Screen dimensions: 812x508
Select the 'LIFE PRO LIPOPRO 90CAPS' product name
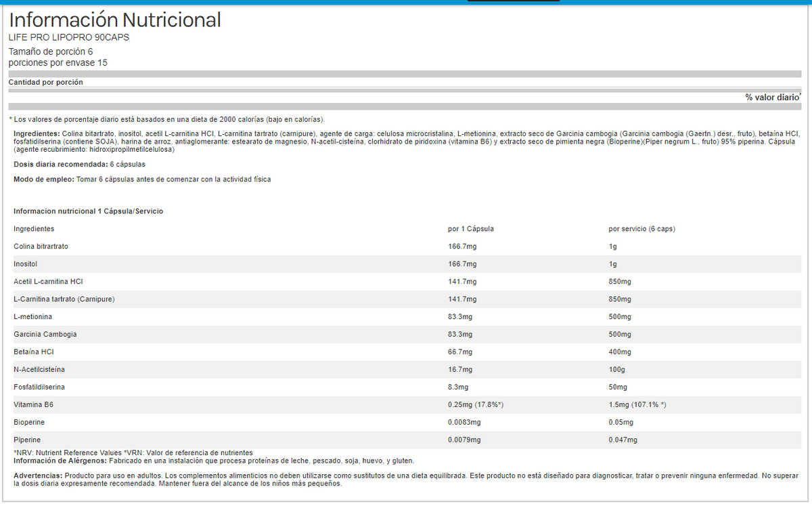(x=68, y=37)
